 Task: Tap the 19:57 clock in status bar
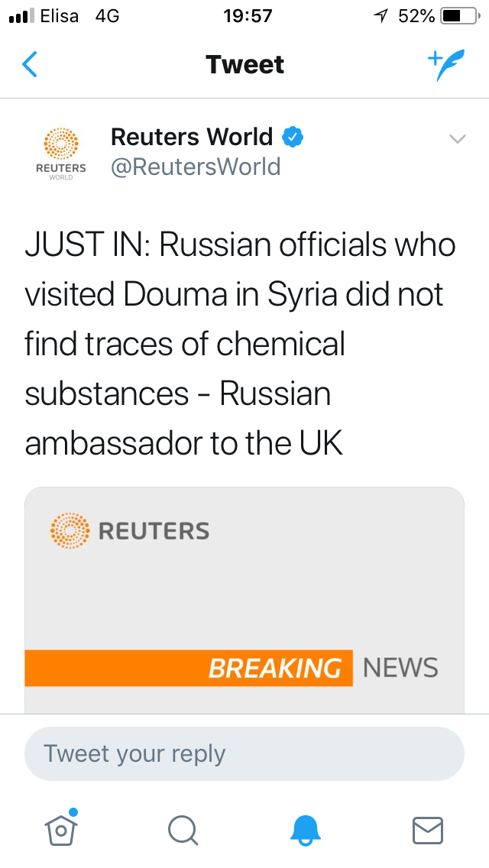pos(244,16)
